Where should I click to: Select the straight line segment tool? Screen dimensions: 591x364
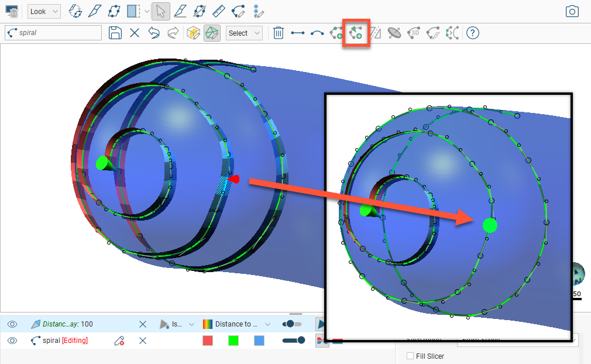298,33
